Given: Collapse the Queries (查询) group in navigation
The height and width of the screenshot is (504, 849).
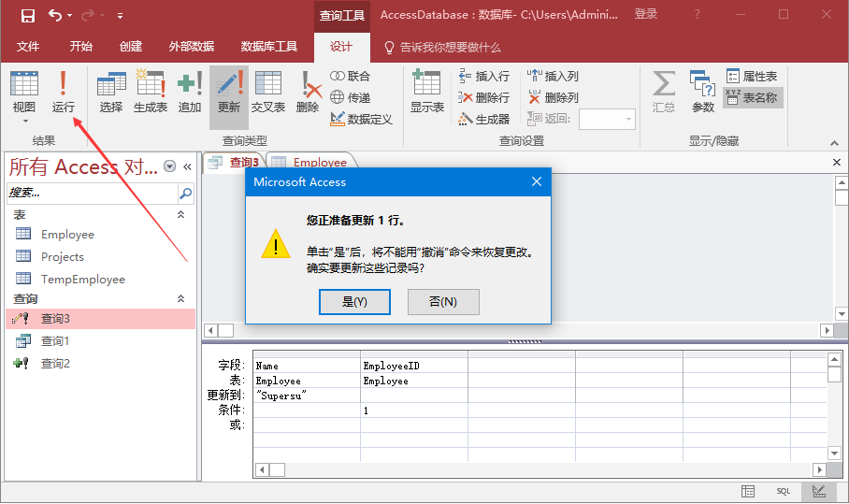Looking at the screenshot, I should pyautogui.click(x=181, y=299).
